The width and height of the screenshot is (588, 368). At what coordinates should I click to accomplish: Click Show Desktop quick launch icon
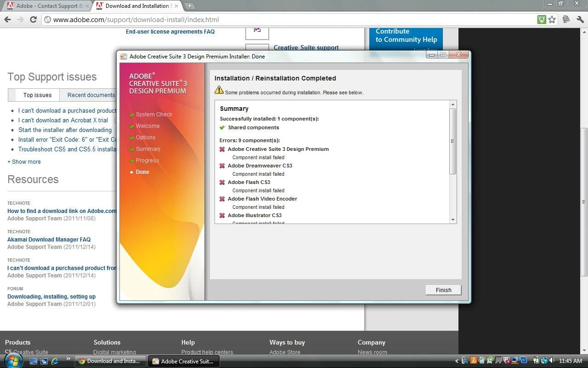pyautogui.click(x=33, y=362)
